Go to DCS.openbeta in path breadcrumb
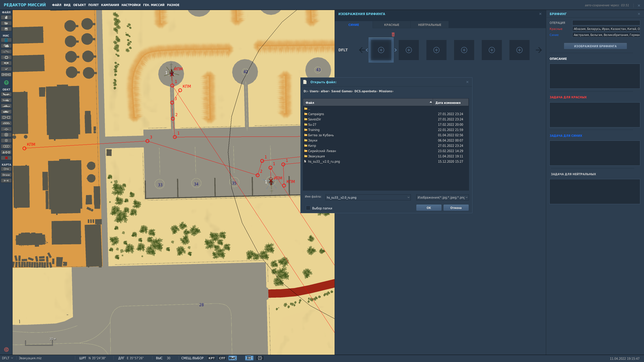 [365, 91]
